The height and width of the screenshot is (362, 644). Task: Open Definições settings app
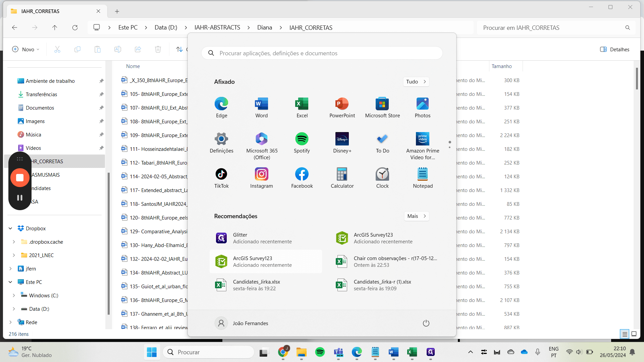pyautogui.click(x=221, y=143)
